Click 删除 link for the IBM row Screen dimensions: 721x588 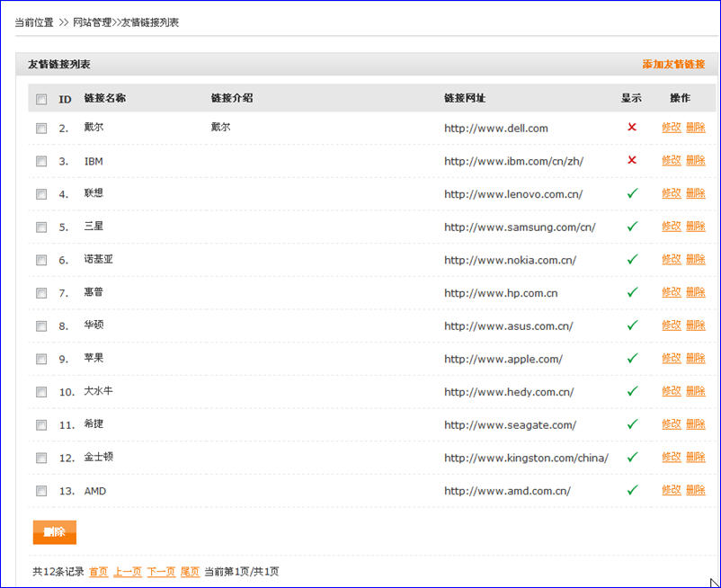(x=696, y=160)
